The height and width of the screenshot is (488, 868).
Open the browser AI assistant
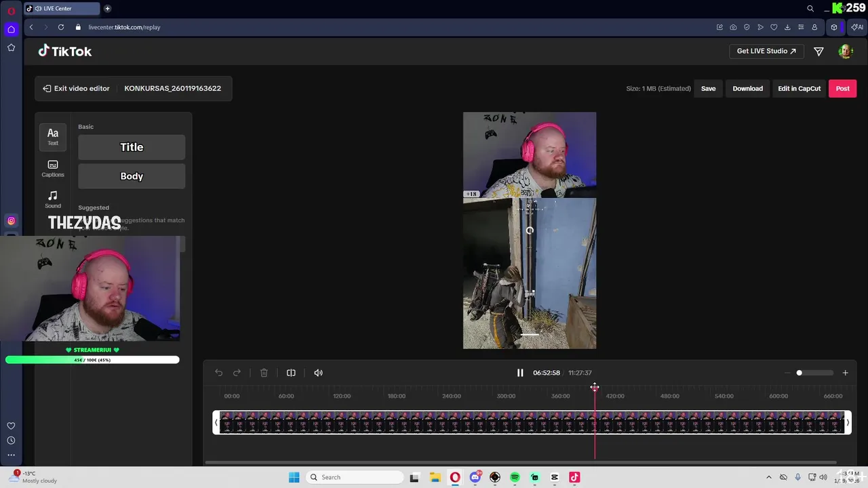click(857, 27)
